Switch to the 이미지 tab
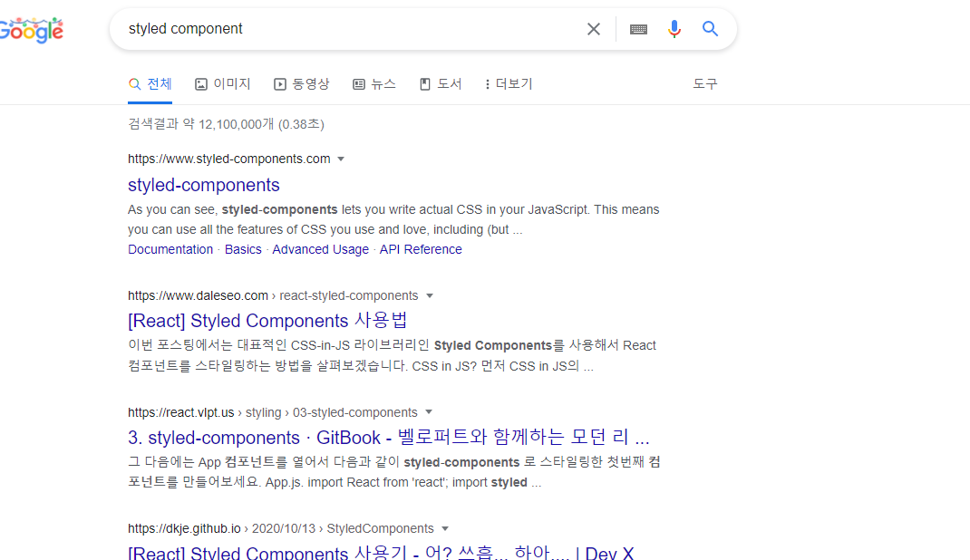 tap(223, 84)
